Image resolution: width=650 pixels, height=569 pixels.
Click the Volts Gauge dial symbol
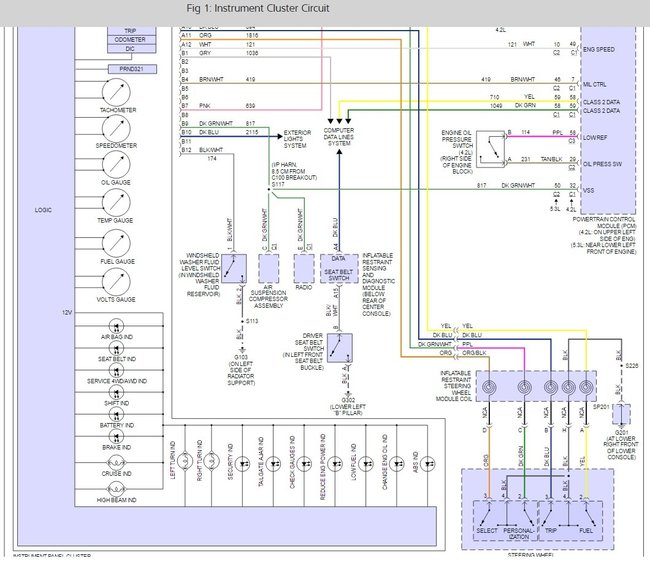point(116,282)
